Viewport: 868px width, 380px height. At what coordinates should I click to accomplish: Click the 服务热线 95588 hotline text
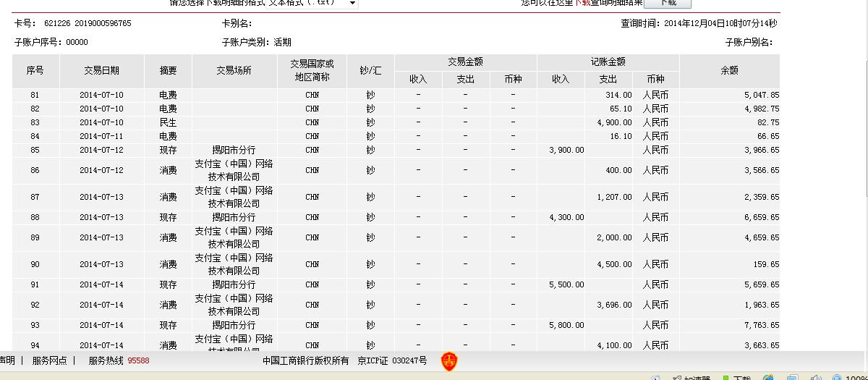pos(119,360)
